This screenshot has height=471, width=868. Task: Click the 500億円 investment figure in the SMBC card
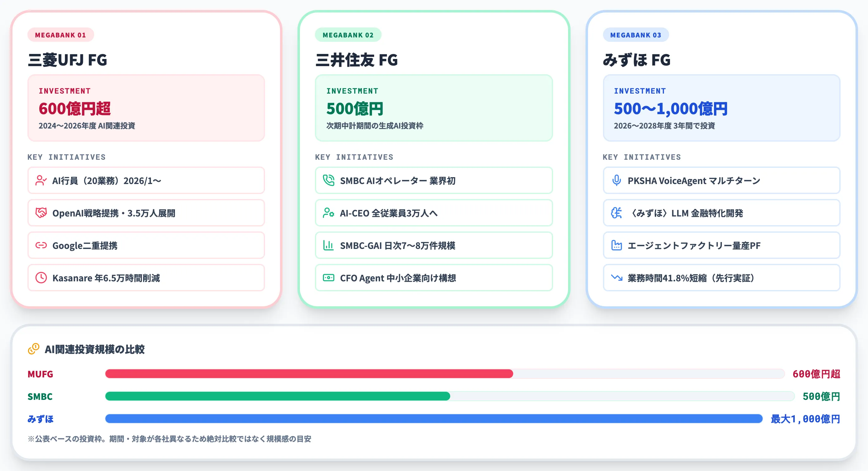pyautogui.click(x=354, y=109)
